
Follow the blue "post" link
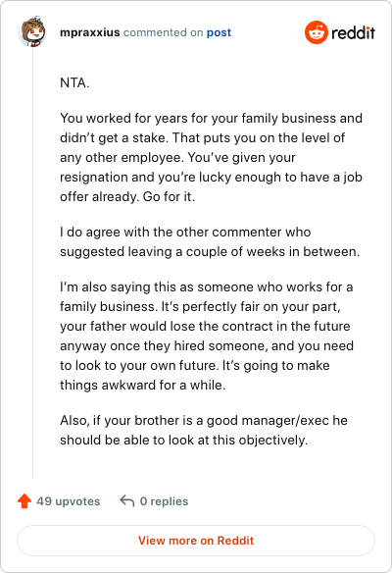tap(219, 32)
